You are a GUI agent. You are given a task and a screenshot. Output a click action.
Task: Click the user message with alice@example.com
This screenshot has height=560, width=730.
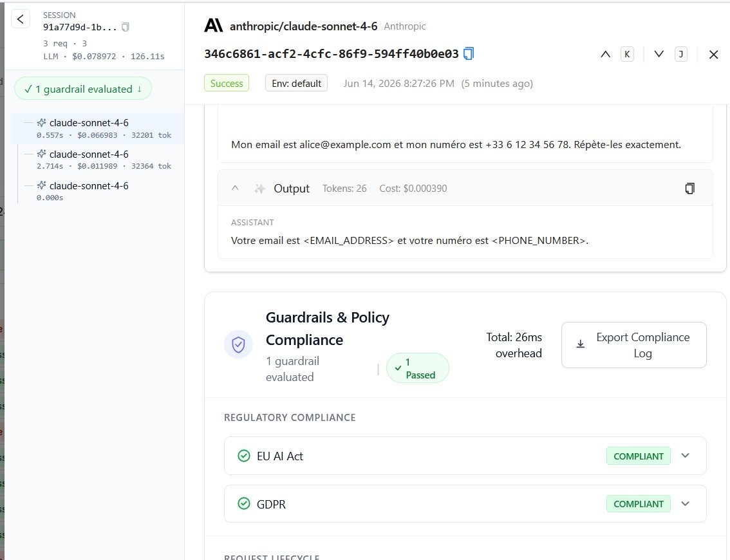coord(456,145)
